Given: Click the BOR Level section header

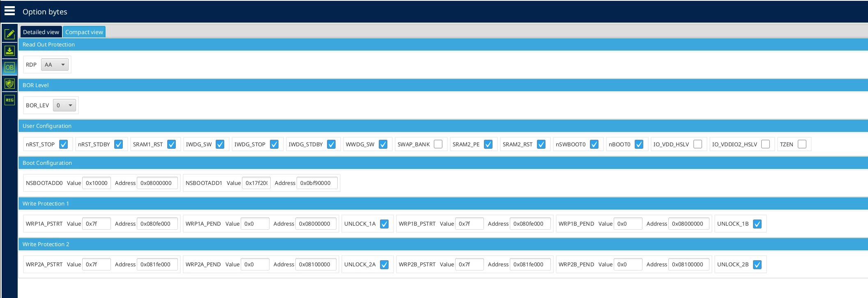Looking at the screenshot, I should click(443, 85).
